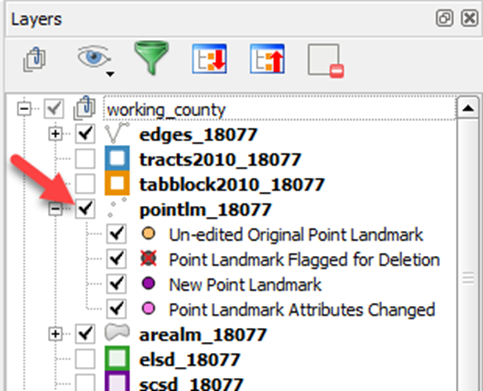Click the purple New Point Landmark symbol
The height and width of the screenshot is (391, 483).
148,284
